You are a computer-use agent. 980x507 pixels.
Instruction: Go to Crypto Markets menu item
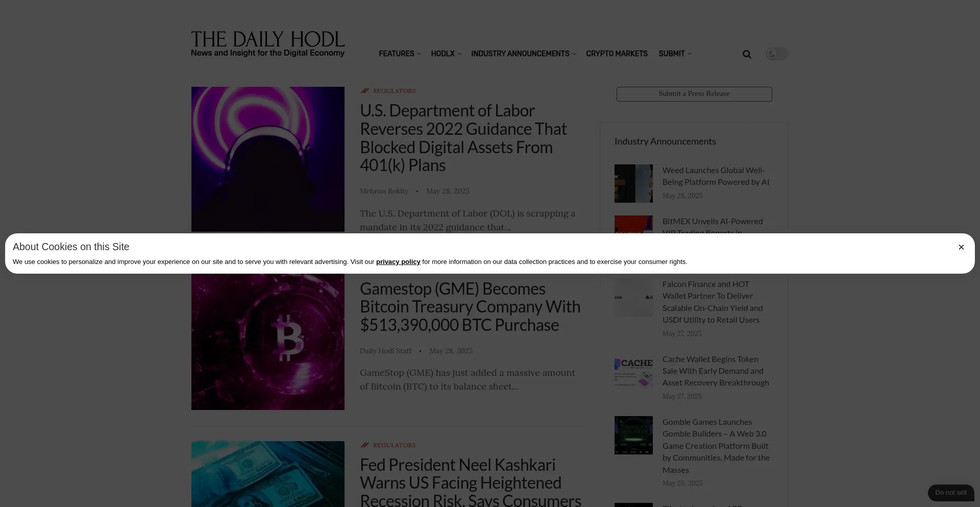617,54
